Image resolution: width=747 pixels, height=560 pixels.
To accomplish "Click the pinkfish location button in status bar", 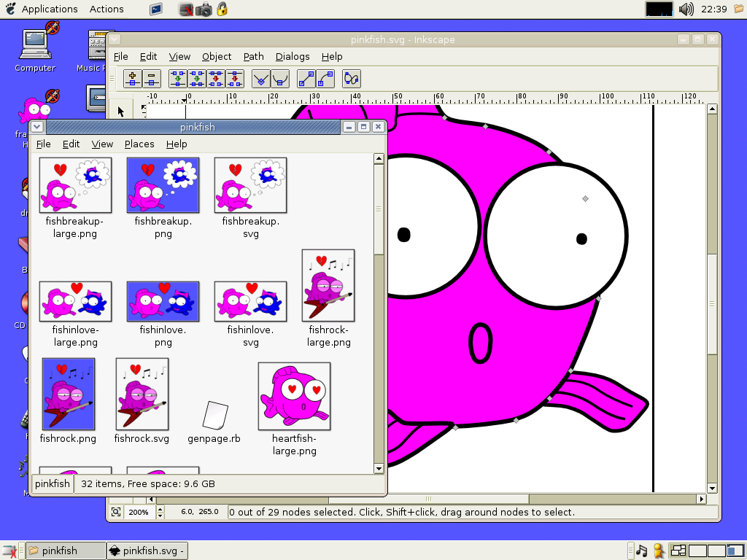I will click(x=53, y=484).
